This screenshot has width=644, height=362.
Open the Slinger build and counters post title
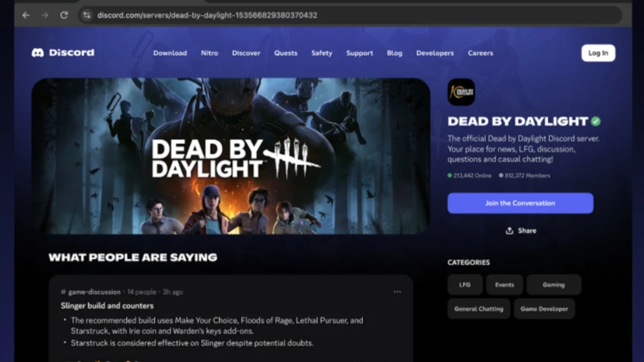point(107,306)
